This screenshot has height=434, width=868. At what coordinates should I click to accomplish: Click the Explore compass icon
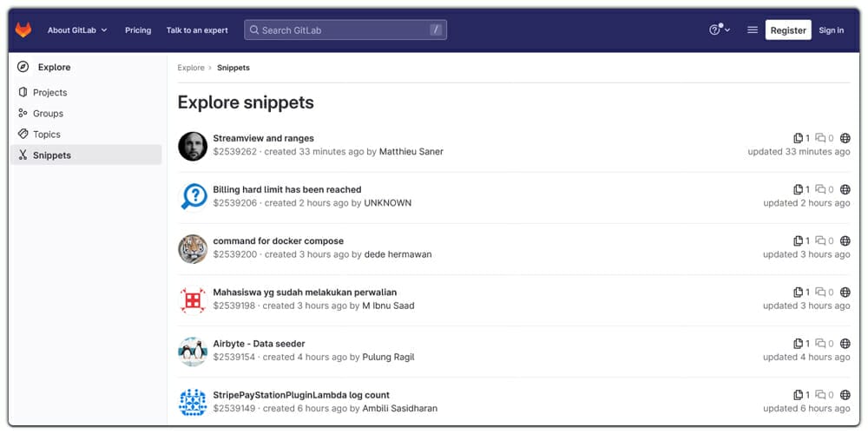23,67
